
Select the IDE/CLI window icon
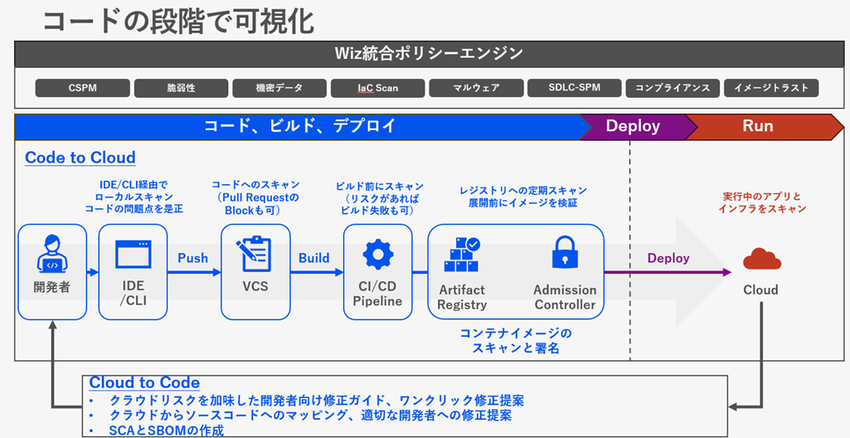[134, 255]
